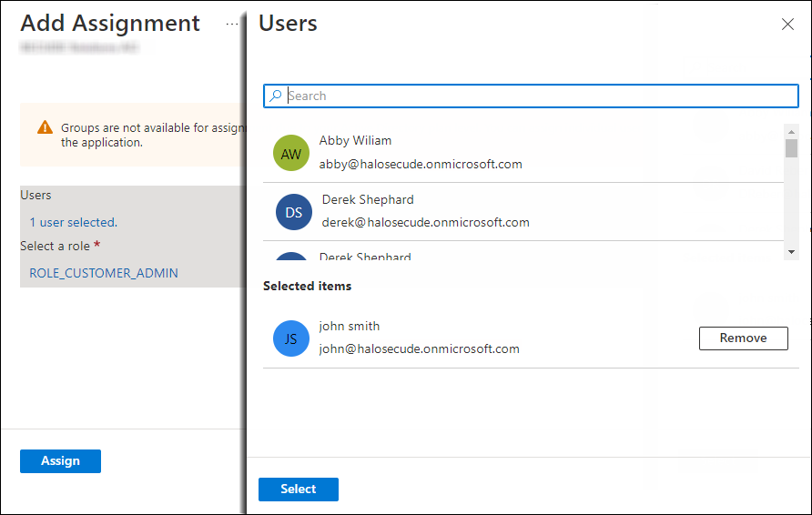Open the "1 user selected" link
812x515 pixels.
click(x=73, y=222)
